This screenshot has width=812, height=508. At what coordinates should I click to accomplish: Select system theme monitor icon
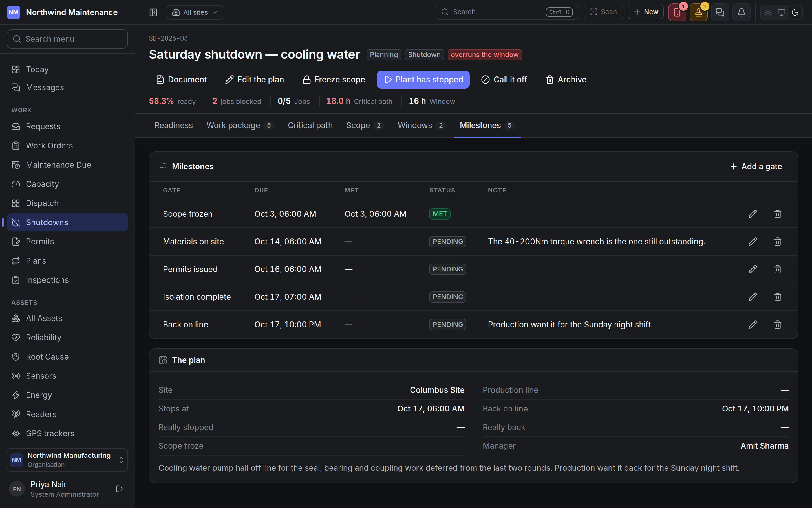(x=782, y=12)
